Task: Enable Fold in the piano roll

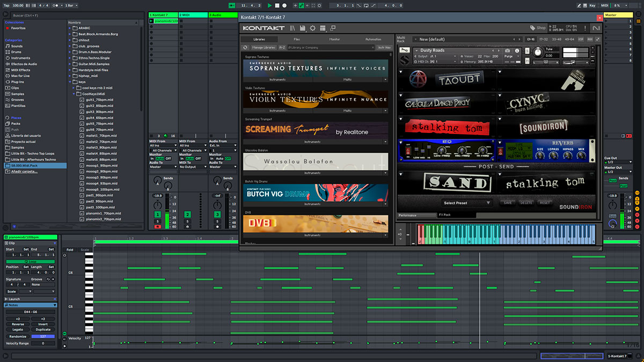Action: [70, 250]
